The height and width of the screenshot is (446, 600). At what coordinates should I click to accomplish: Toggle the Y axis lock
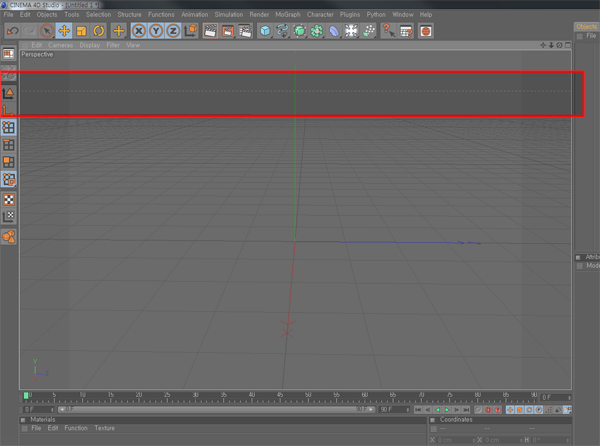[x=156, y=31]
